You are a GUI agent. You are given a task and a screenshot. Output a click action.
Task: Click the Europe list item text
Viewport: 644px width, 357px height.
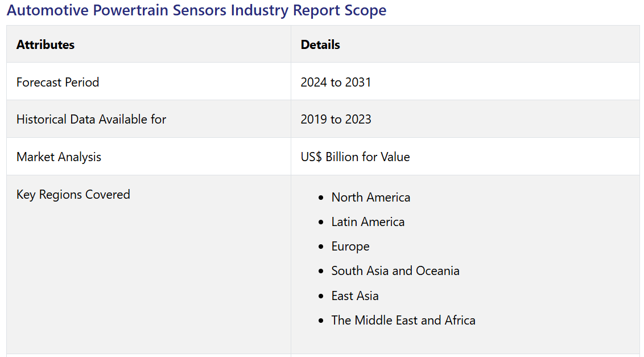350,246
